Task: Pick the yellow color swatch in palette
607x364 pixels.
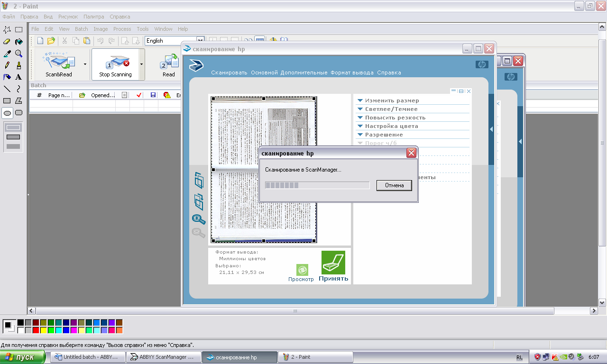Action: coord(44,330)
